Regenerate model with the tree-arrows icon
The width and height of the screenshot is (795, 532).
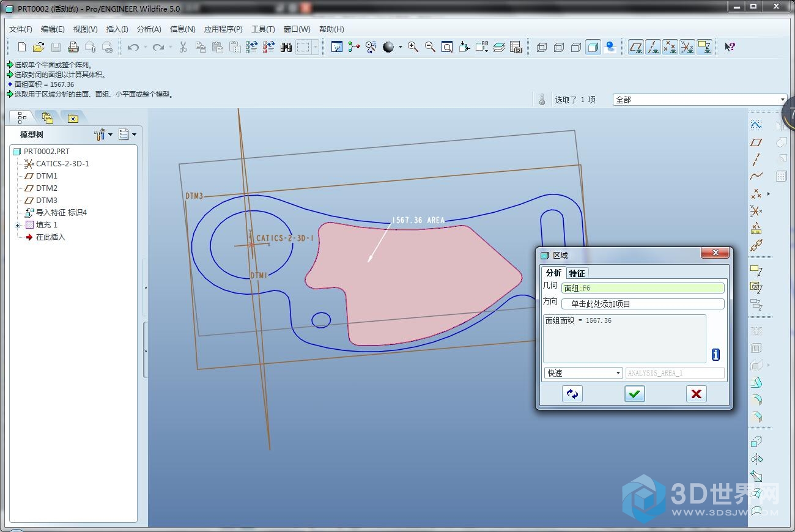(x=251, y=47)
